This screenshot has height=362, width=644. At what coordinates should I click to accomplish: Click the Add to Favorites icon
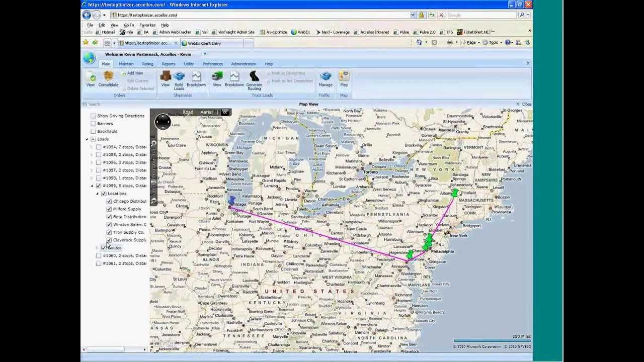[x=95, y=43]
